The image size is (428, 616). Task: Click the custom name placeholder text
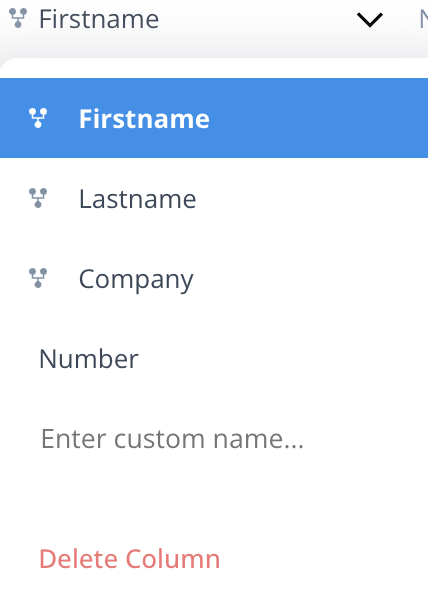172,438
